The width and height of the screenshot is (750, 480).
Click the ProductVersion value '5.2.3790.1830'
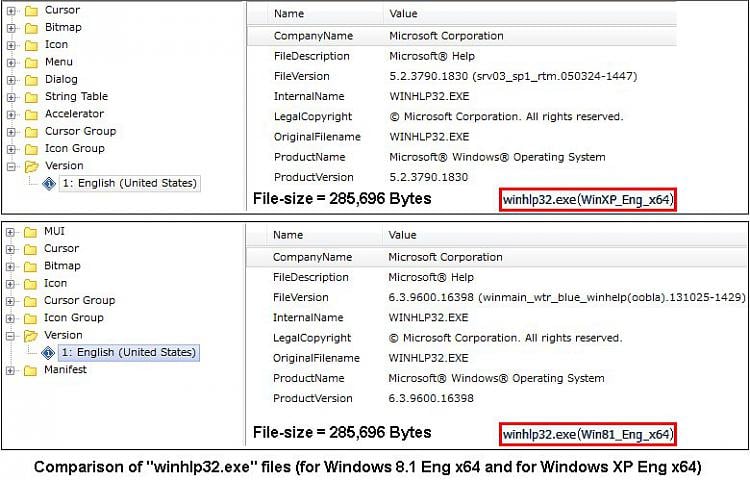[x=429, y=177]
